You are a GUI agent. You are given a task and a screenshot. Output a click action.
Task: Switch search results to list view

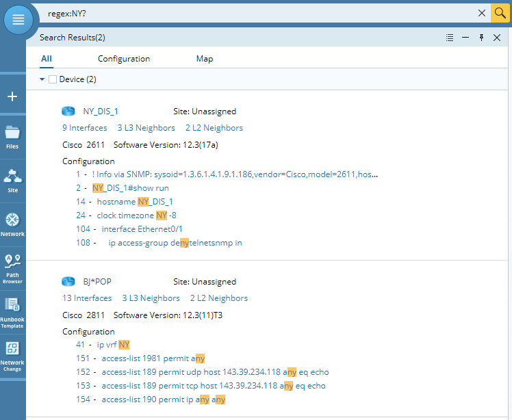(450, 38)
